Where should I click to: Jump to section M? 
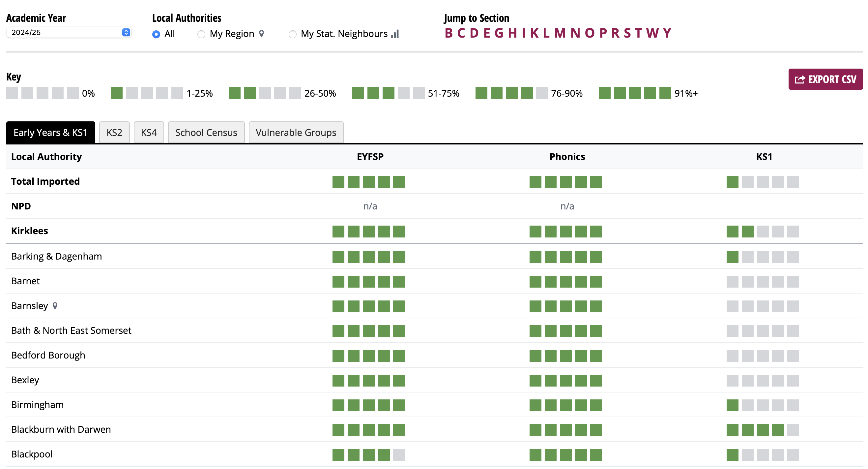(560, 33)
